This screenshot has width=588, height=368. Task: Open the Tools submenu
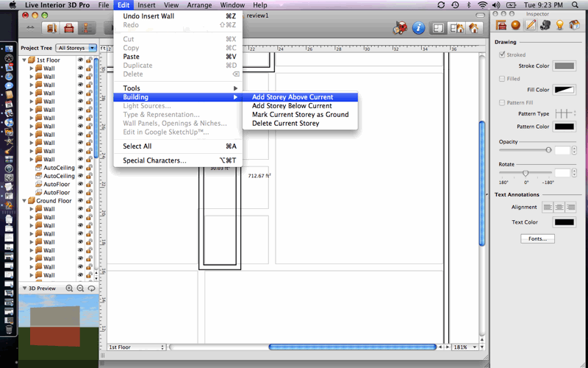point(178,88)
